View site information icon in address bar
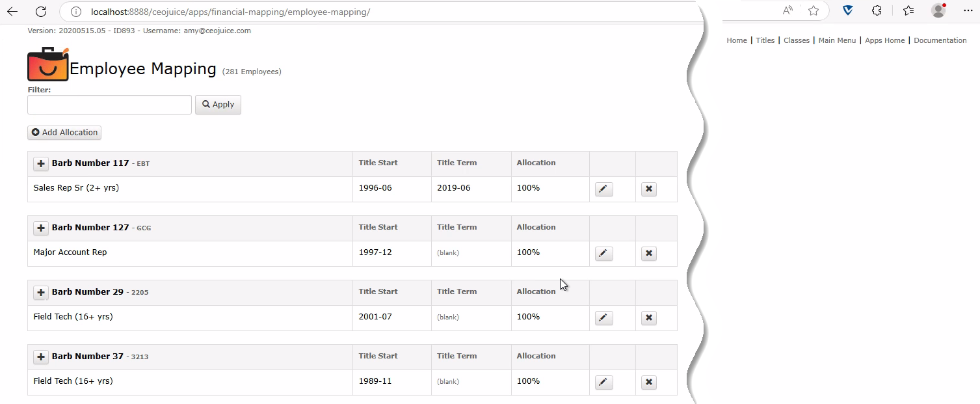980x404 pixels. click(x=76, y=11)
